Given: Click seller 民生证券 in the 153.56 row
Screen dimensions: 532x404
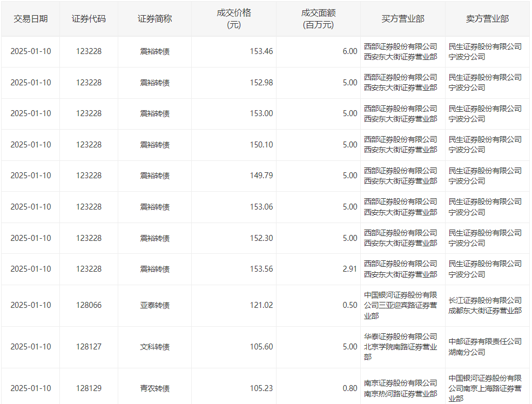Looking at the screenshot, I should tap(485, 270).
